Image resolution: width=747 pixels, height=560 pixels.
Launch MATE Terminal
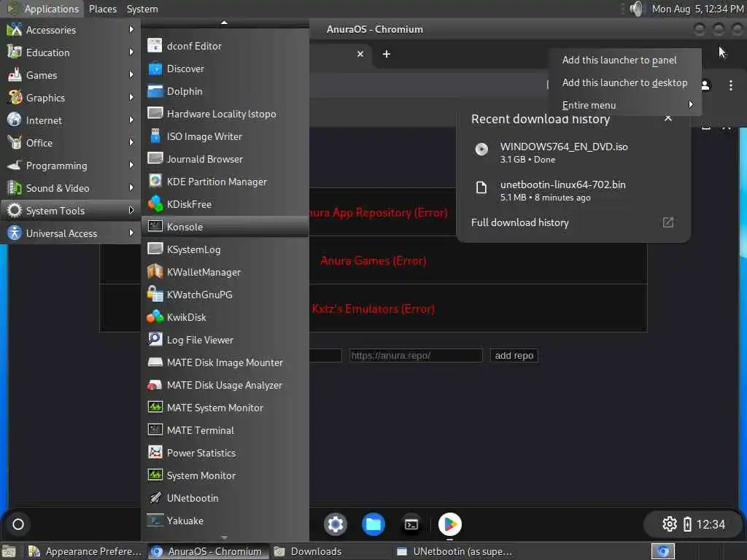(225, 430)
